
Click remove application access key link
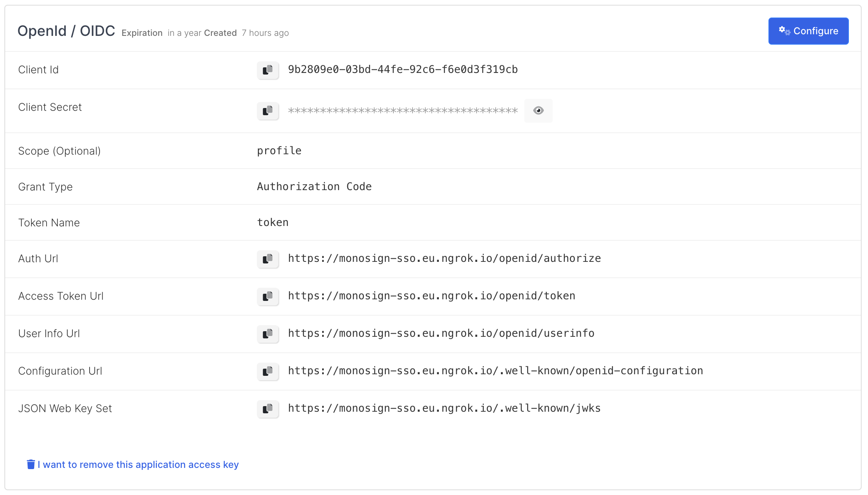click(x=138, y=465)
